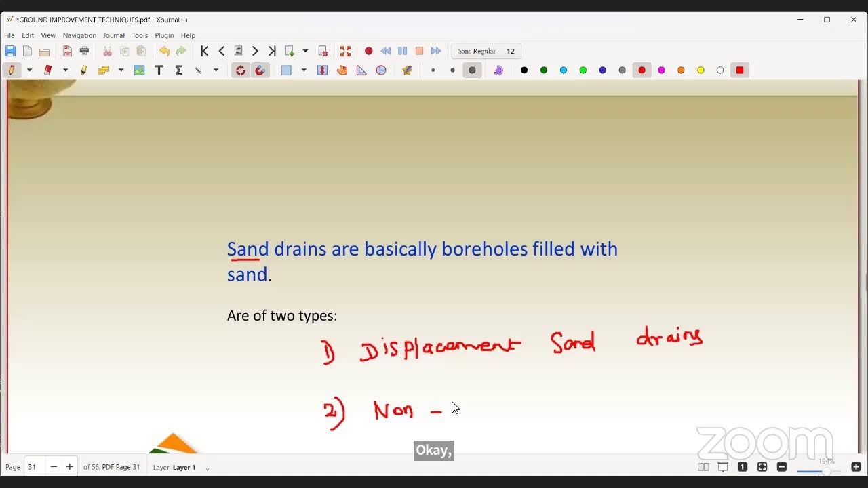Open the eraser options dropdown arrow

click(65, 70)
